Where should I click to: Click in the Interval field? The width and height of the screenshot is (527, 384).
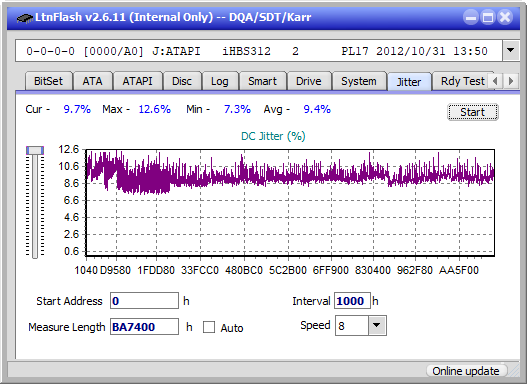(x=352, y=301)
